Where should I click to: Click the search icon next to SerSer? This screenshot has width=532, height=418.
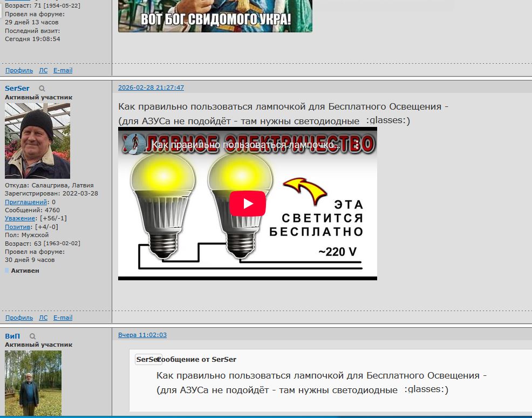click(x=42, y=88)
